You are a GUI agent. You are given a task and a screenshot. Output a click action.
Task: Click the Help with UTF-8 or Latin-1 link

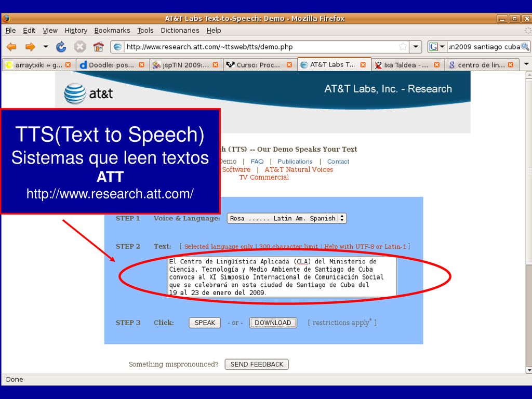pyautogui.click(x=365, y=246)
